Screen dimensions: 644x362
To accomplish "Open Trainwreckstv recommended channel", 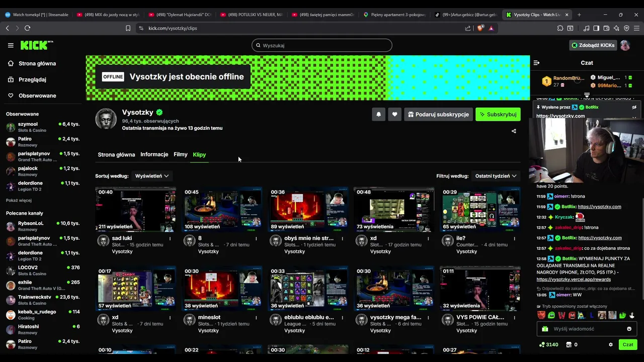I will coord(43,300).
